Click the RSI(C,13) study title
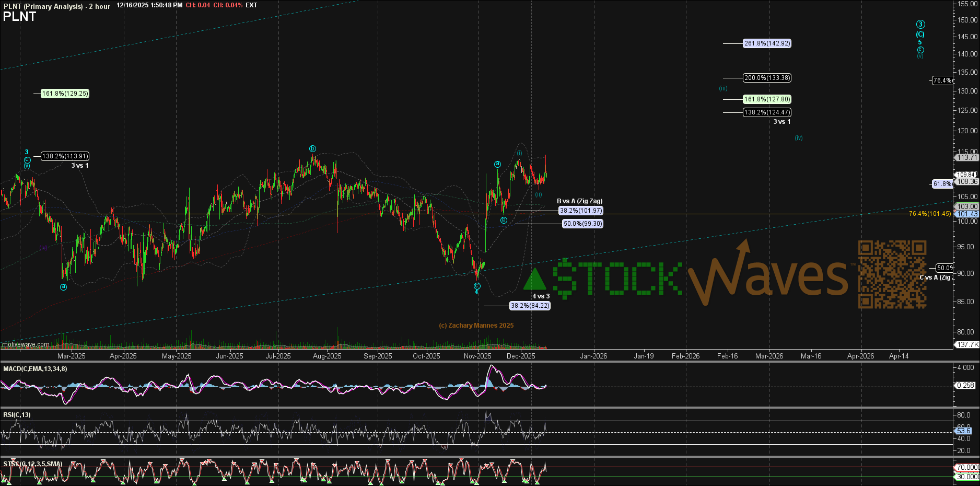980x486 pixels. (17, 415)
